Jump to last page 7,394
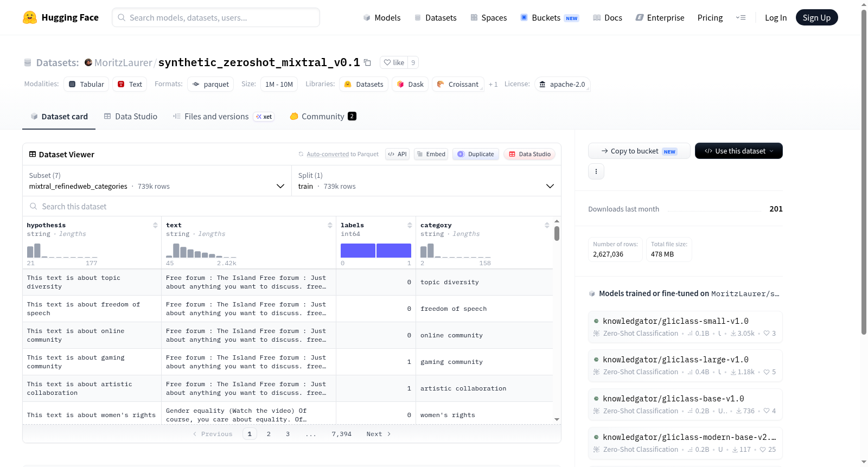 (342, 434)
